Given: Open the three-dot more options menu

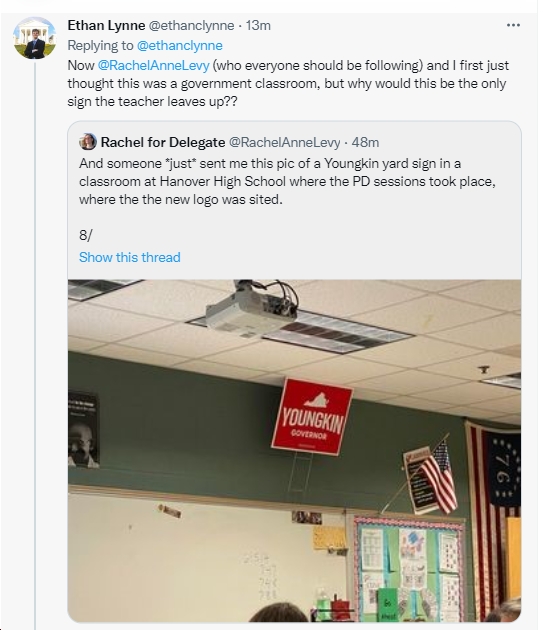Looking at the screenshot, I should coord(513,25).
